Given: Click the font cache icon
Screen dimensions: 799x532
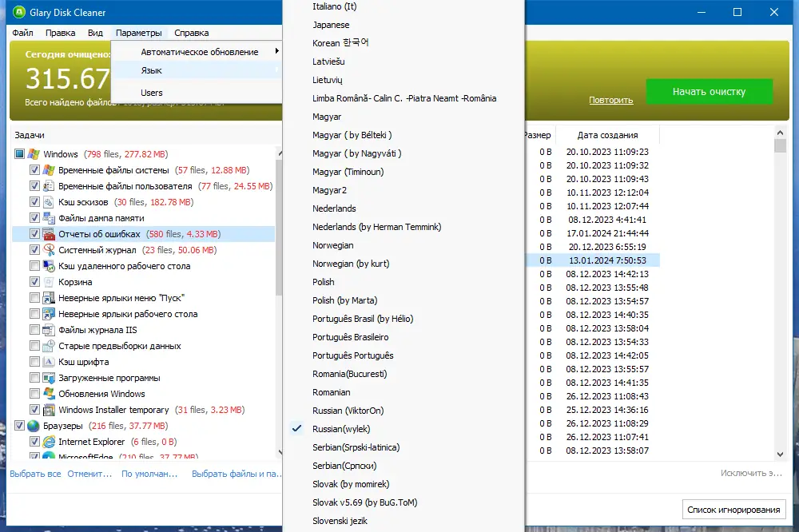Looking at the screenshot, I should 49,362.
